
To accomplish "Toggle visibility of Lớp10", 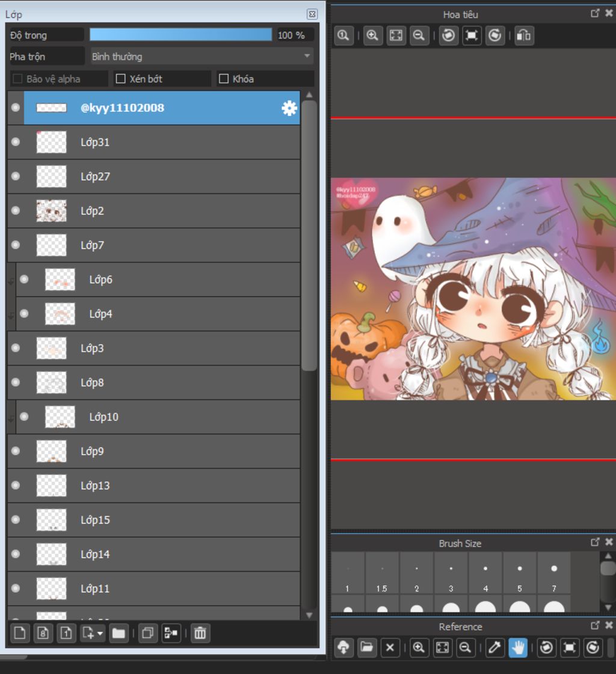I will [24, 417].
